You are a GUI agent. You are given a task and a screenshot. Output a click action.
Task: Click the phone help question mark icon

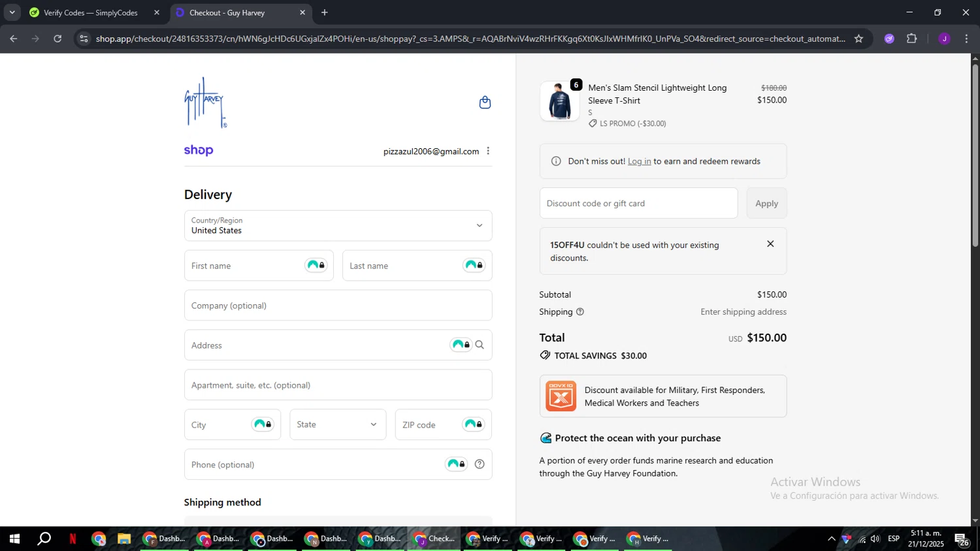pos(480,464)
